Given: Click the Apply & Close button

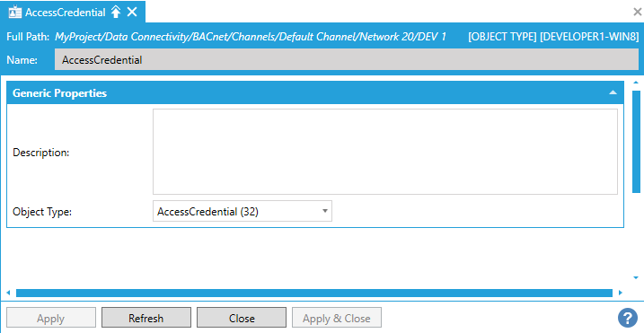Looking at the screenshot, I should pos(337,318).
